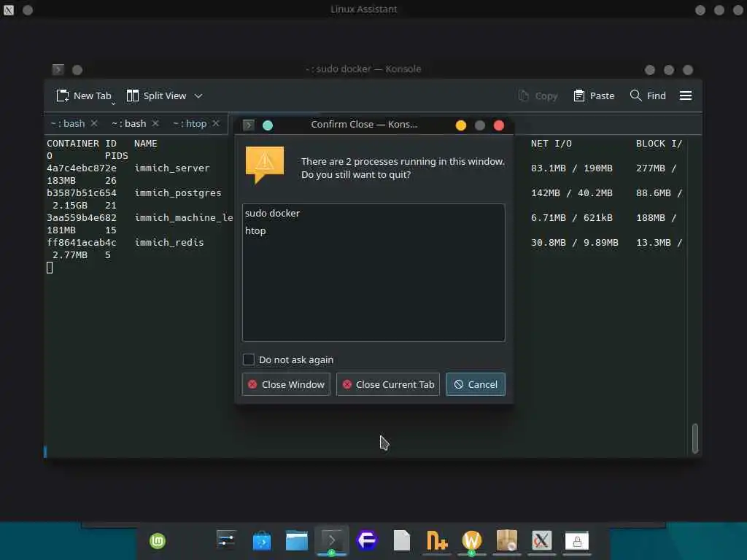This screenshot has height=560, width=747.
Task: Click the Paste clipboard button
Action: click(x=594, y=96)
